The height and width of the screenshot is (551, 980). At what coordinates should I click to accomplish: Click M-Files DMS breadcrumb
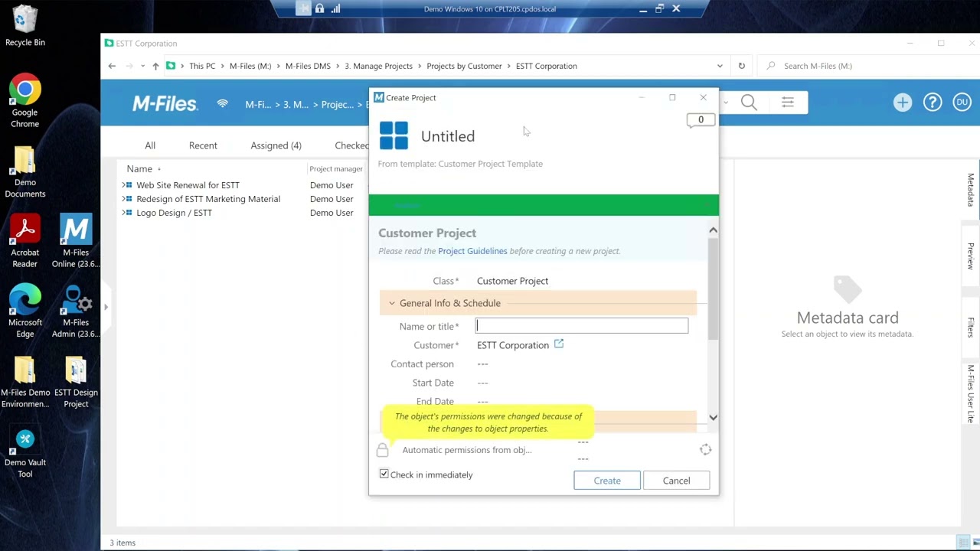[x=308, y=66]
